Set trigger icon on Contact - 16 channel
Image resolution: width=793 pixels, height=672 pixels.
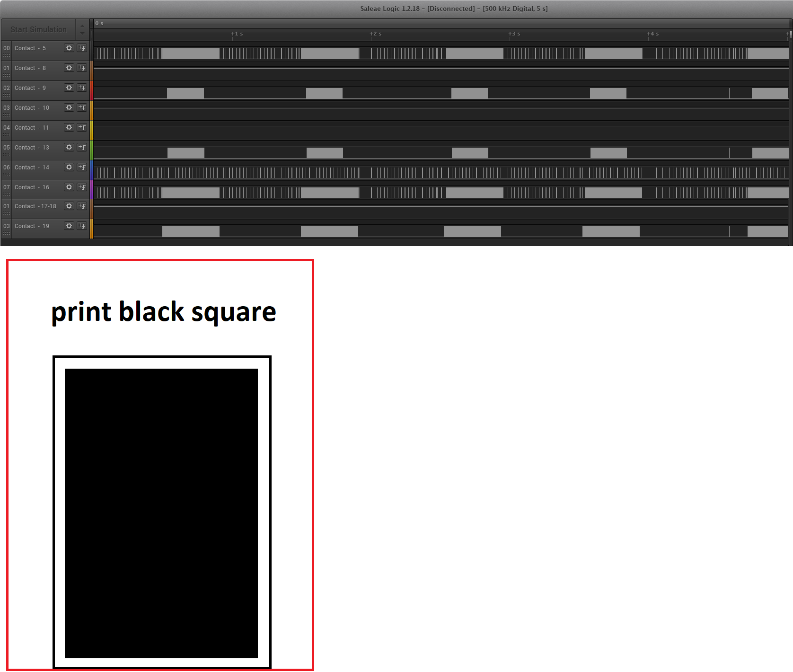pyautogui.click(x=82, y=187)
